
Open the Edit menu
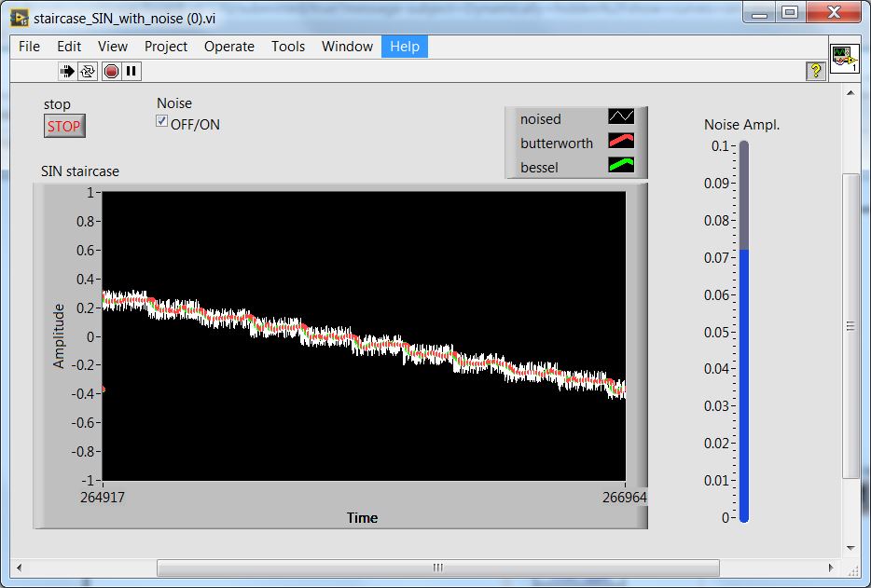click(69, 47)
